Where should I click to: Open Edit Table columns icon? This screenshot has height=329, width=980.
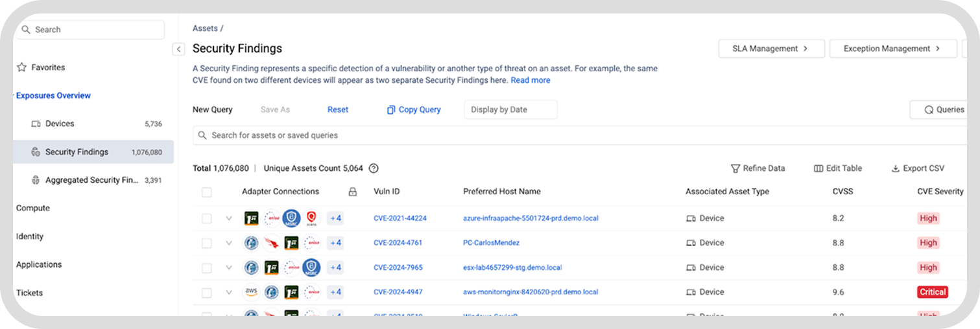818,168
